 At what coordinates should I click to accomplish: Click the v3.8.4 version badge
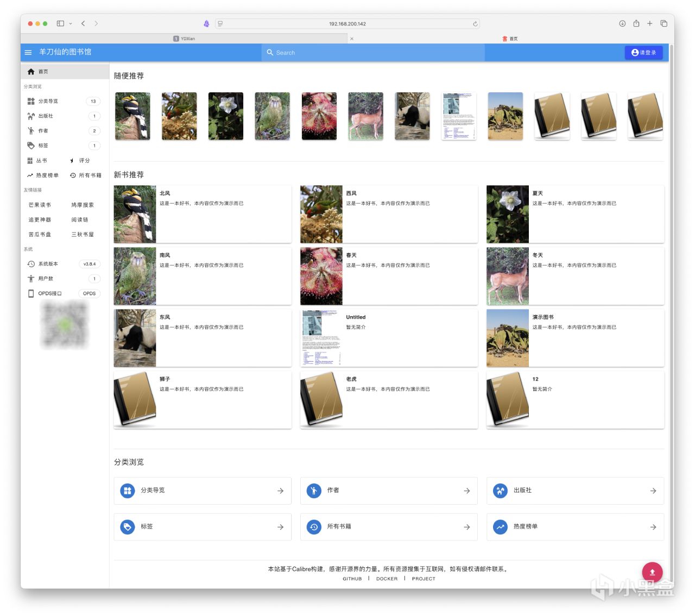click(90, 264)
